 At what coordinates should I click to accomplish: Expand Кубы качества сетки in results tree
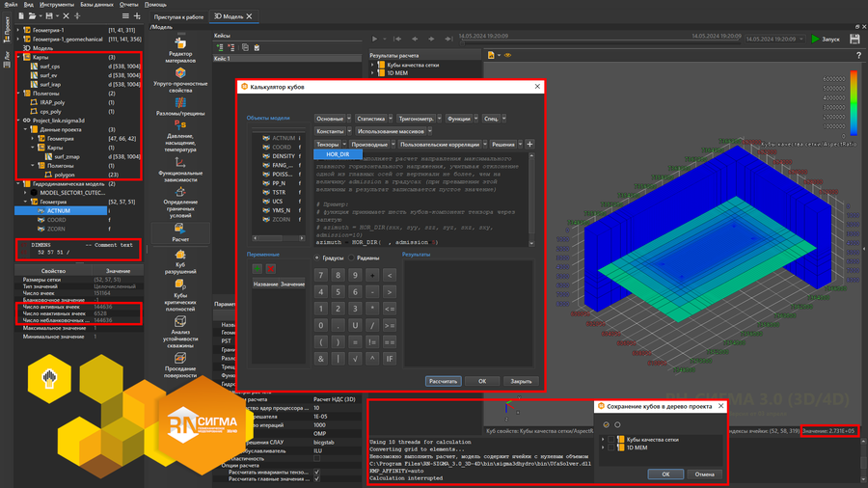(373, 66)
